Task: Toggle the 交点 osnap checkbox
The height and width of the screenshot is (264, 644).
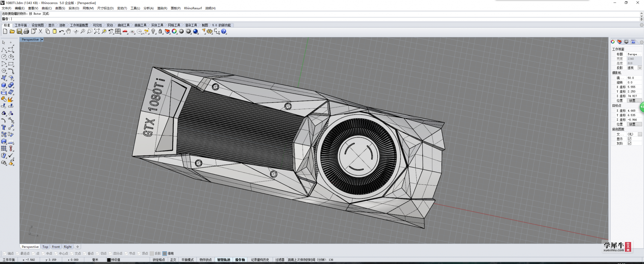Action: (x=72, y=253)
